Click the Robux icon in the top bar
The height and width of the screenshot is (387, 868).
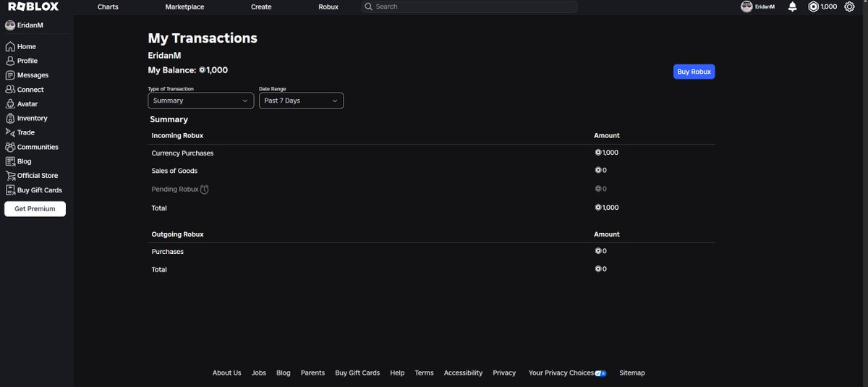click(x=814, y=7)
